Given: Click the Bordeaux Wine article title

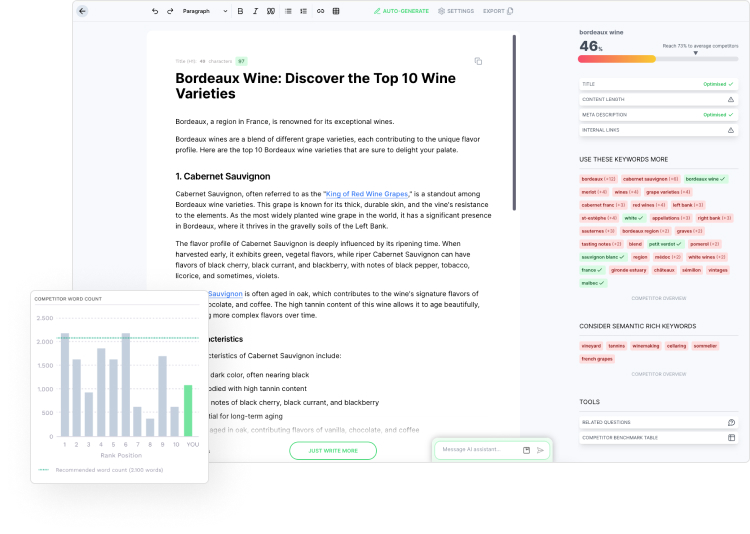Looking at the screenshot, I should point(315,86).
